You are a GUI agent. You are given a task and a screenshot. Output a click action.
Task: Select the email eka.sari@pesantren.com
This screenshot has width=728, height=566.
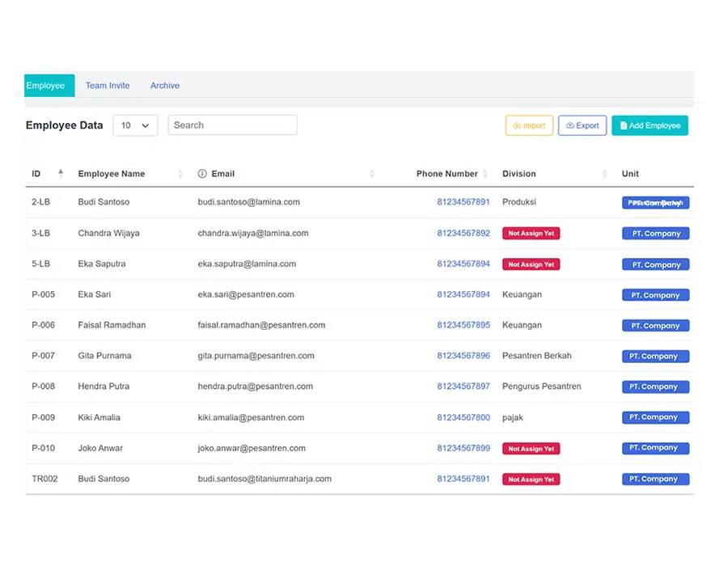(246, 294)
